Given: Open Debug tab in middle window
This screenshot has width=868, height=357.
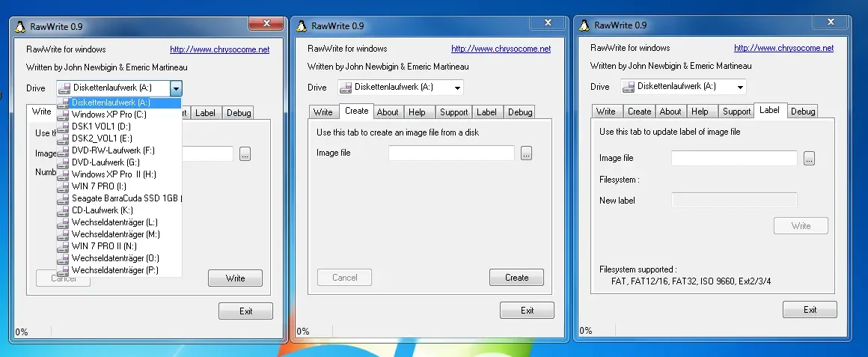Looking at the screenshot, I should point(520,112).
